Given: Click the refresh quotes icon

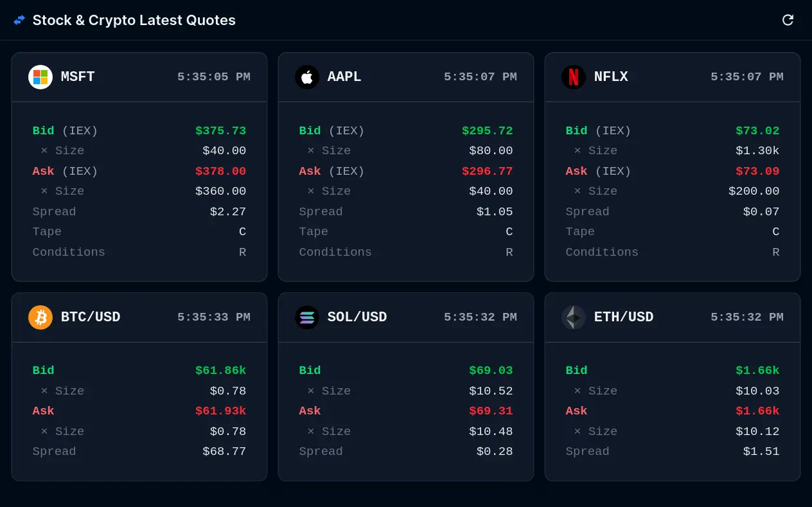Looking at the screenshot, I should pos(788,20).
